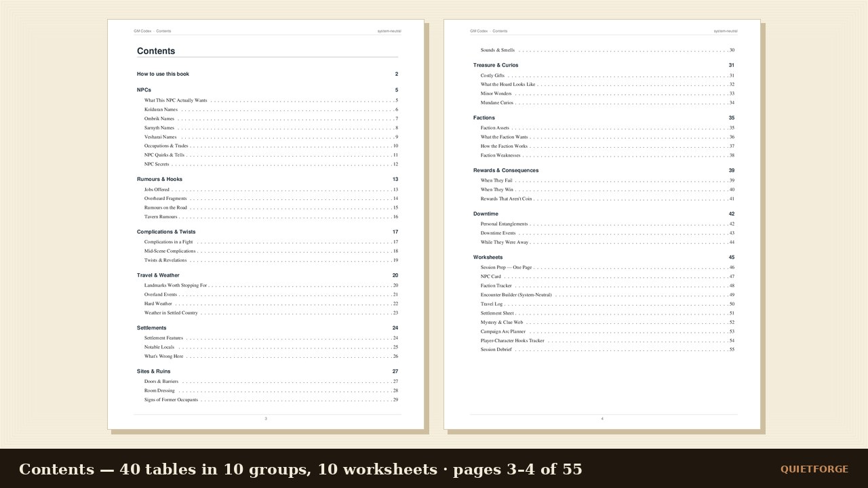Select 'What the Faction Wants' entry
The image size is (868, 488).
point(608,137)
